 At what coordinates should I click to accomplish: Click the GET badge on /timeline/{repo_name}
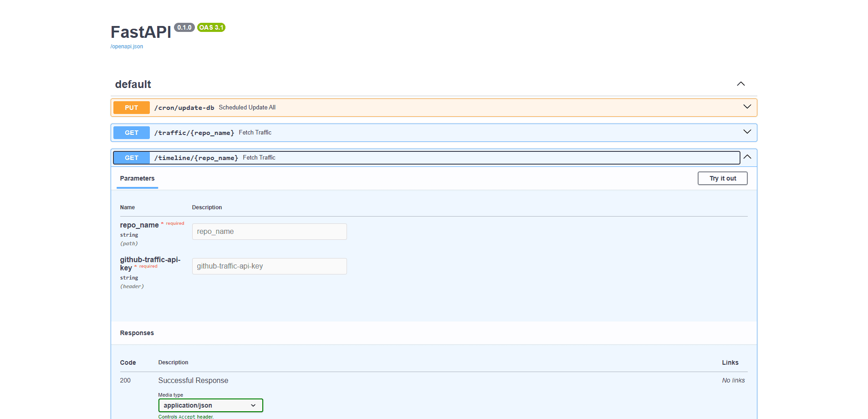click(131, 157)
